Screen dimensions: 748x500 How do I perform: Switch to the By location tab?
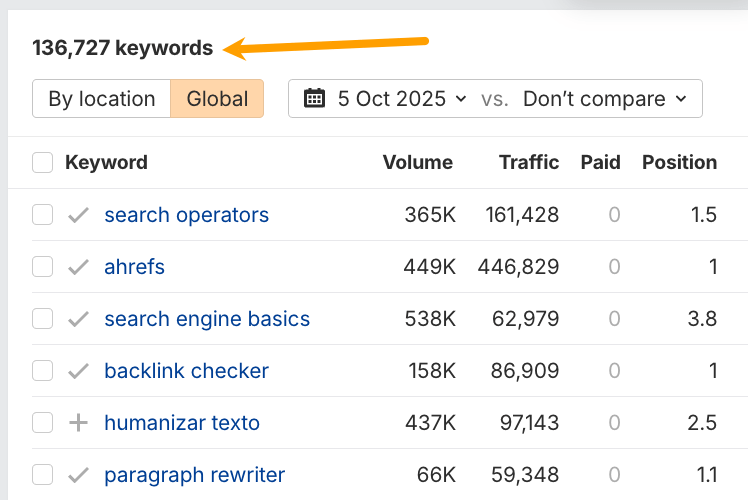(x=102, y=99)
